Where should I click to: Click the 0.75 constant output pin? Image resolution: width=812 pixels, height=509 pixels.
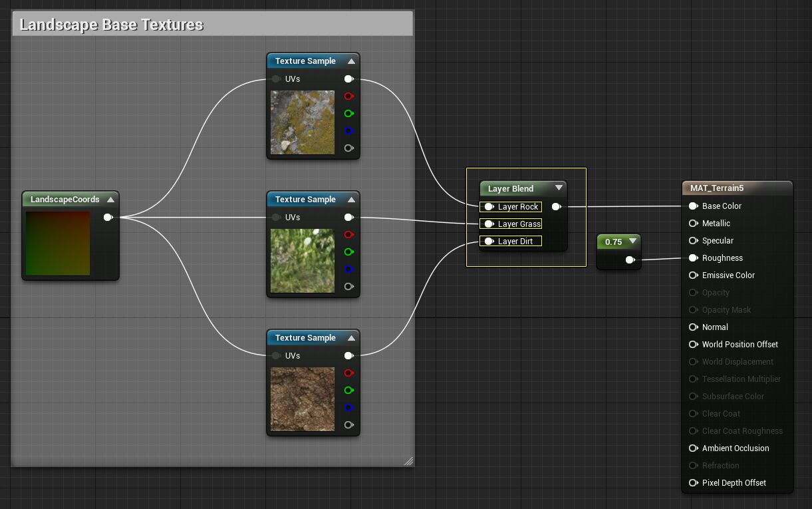[x=629, y=260]
